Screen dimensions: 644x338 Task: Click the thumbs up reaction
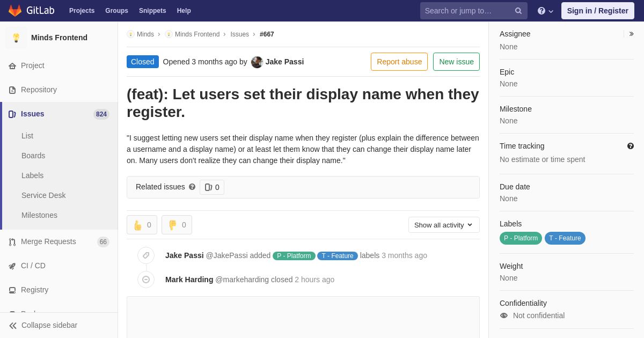point(142,225)
